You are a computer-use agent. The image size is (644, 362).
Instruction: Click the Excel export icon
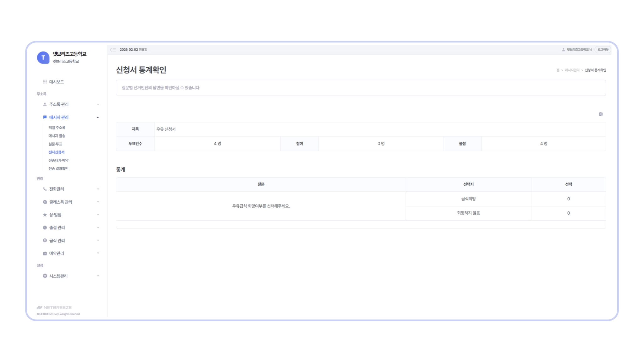pyautogui.click(x=601, y=114)
